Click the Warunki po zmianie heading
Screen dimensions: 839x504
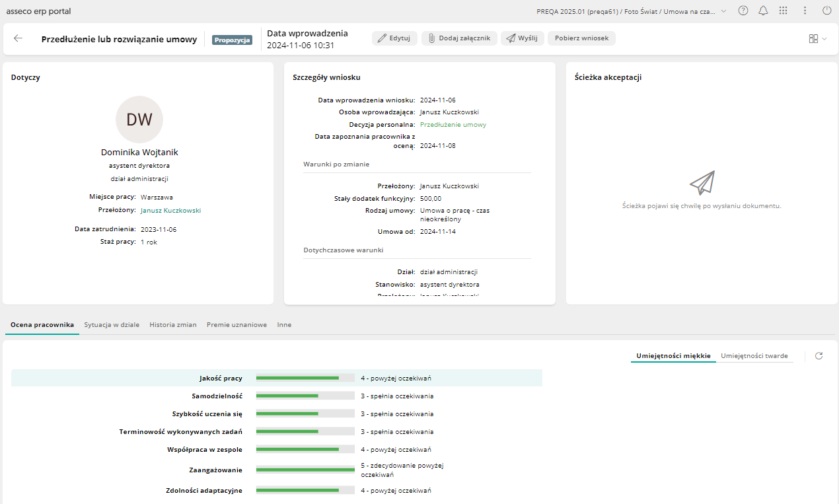[336, 164]
